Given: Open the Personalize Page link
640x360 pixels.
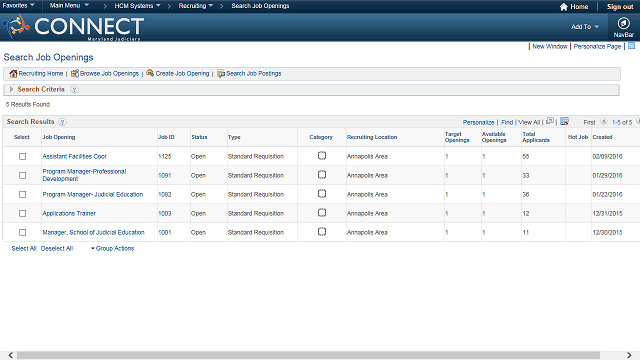Looking at the screenshot, I should click(x=597, y=47).
